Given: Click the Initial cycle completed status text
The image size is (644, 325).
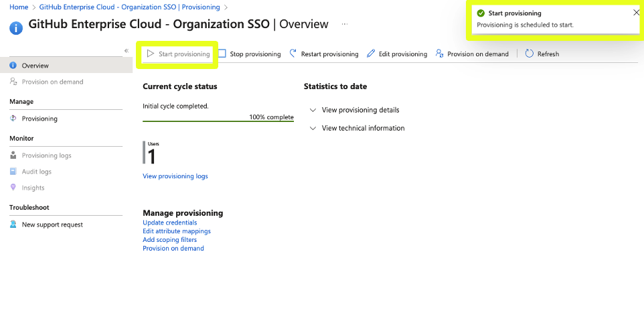Looking at the screenshot, I should [176, 106].
